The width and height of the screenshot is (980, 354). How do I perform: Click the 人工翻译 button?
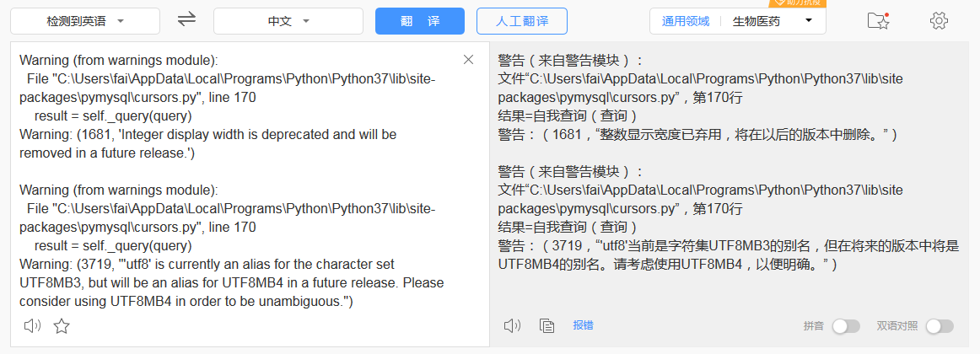pos(522,21)
